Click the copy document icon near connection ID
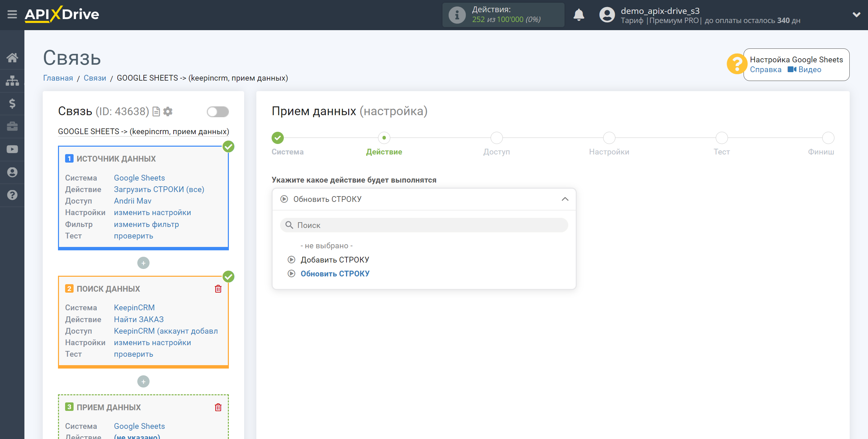Screen dimensions: 868x439 click(x=156, y=111)
